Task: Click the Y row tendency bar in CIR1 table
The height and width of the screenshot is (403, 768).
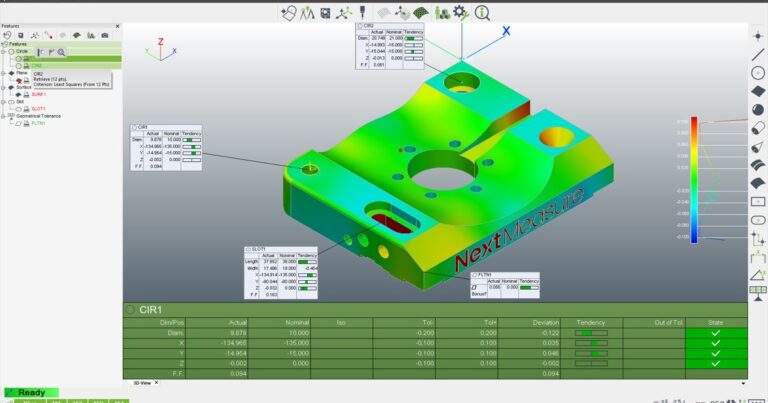Action: pyautogui.click(x=591, y=354)
